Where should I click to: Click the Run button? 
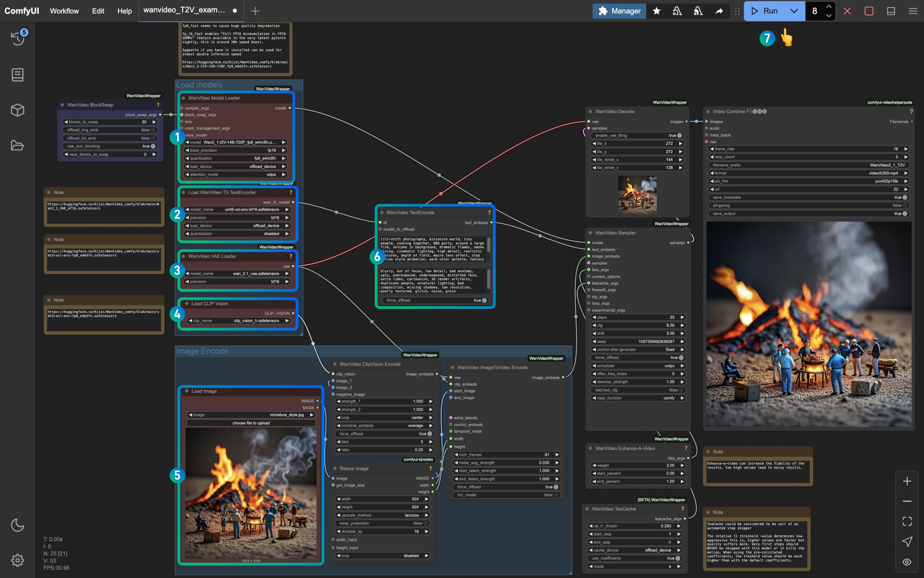coord(765,11)
